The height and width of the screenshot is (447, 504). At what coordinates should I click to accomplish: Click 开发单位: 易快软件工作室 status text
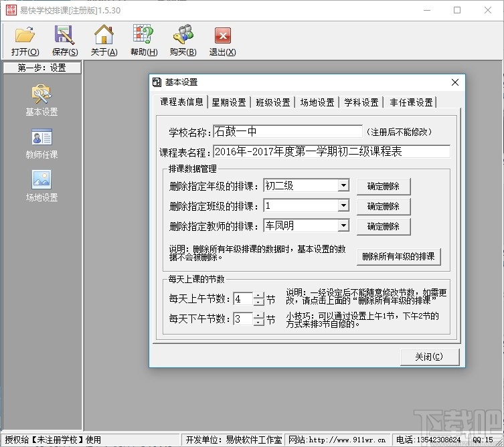coord(234,440)
